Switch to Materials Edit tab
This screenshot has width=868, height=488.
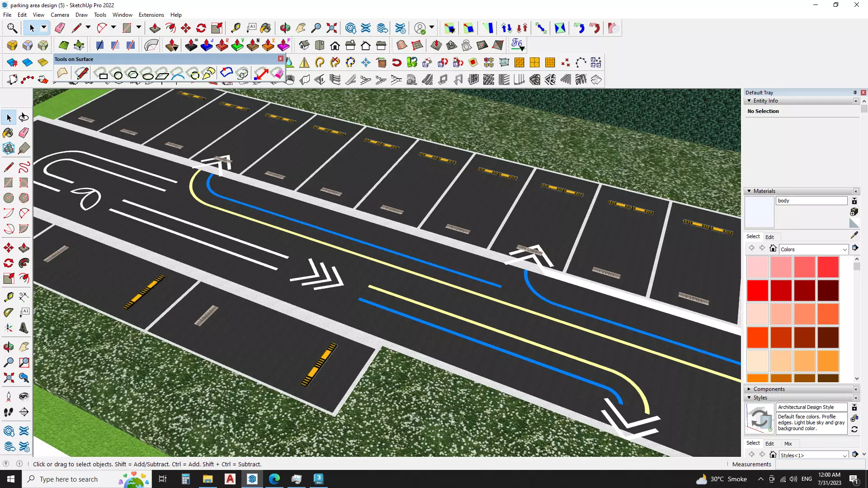(x=769, y=237)
